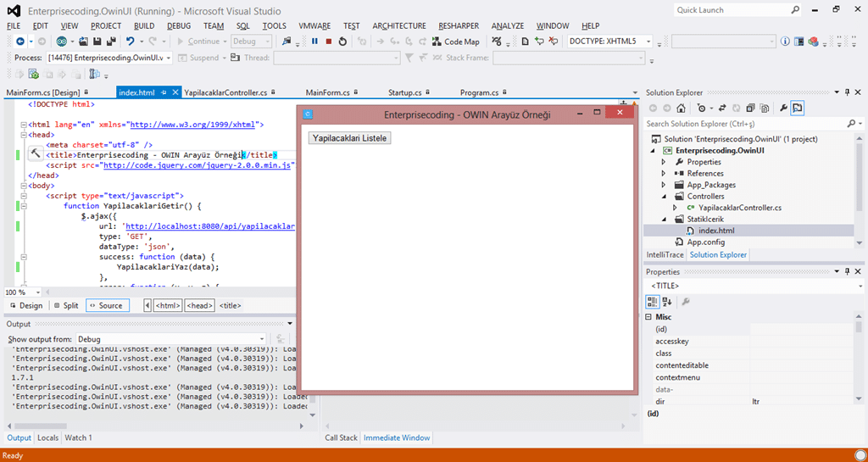Click the Solution Explorer search magnifier icon

(851, 124)
